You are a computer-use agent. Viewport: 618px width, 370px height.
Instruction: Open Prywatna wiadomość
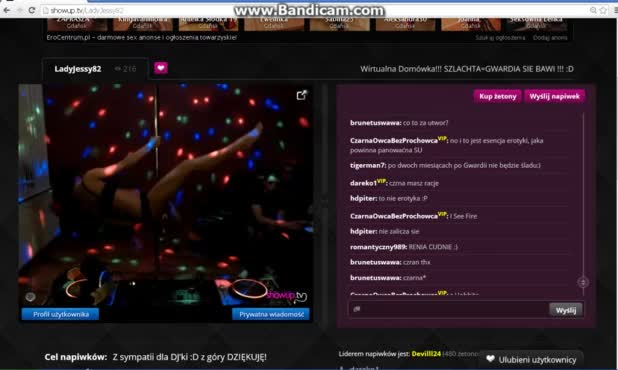[x=272, y=314]
